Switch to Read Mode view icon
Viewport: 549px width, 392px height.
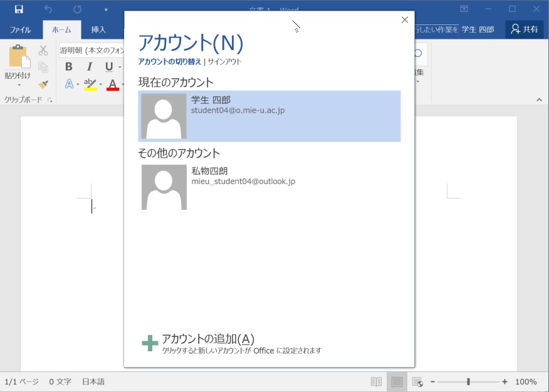pos(376,382)
